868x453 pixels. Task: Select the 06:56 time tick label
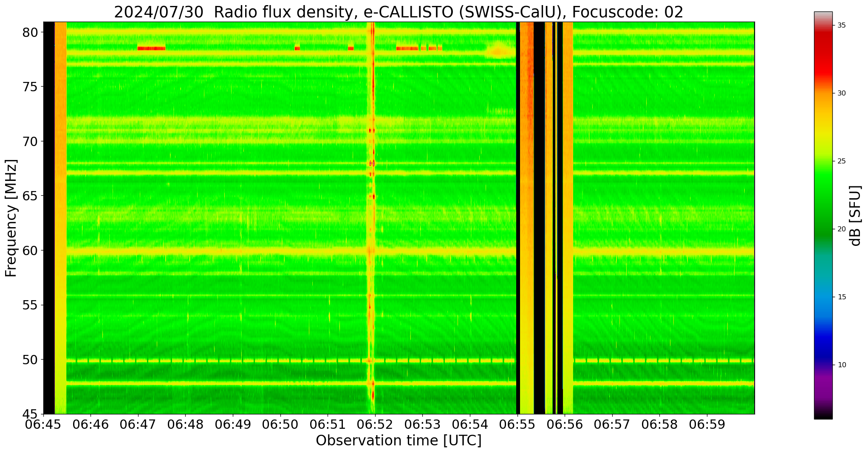pos(565,424)
